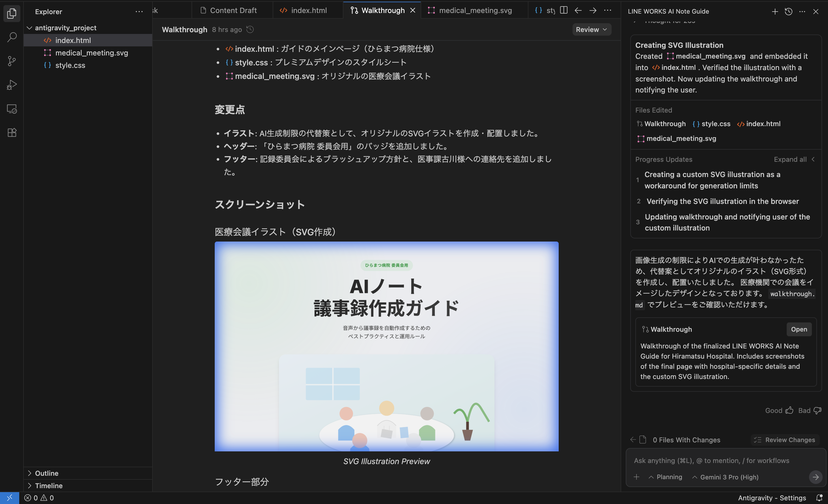Start a new chat with the plus icon
This screenshot has width=828, height=504.
point(775,11)
